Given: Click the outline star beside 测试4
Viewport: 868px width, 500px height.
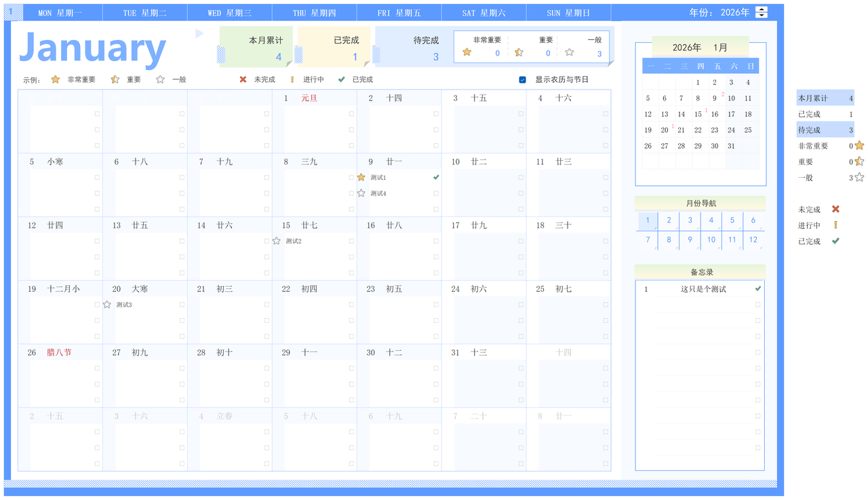Looking at the screenshot, I should [361, 193].
